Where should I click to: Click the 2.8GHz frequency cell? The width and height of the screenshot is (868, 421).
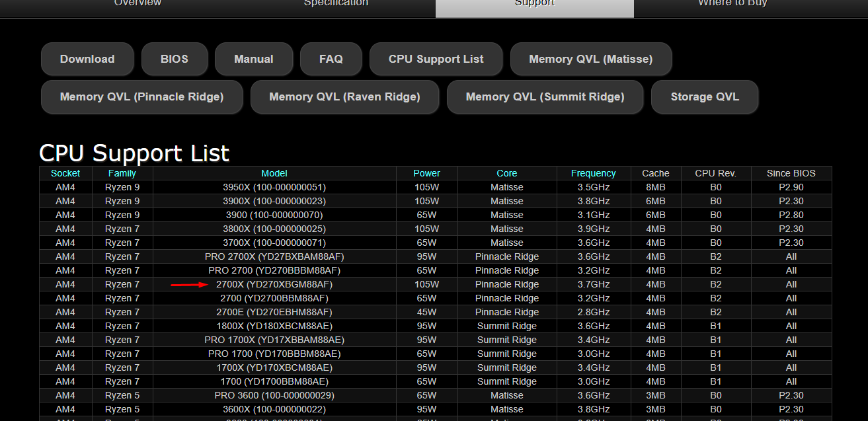(x=594, y=312)
